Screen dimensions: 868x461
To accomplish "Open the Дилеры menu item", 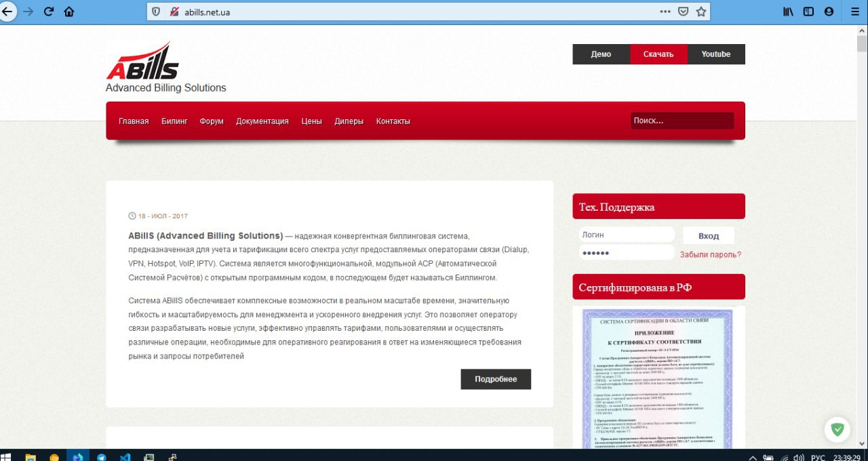I will pos(349,121).
